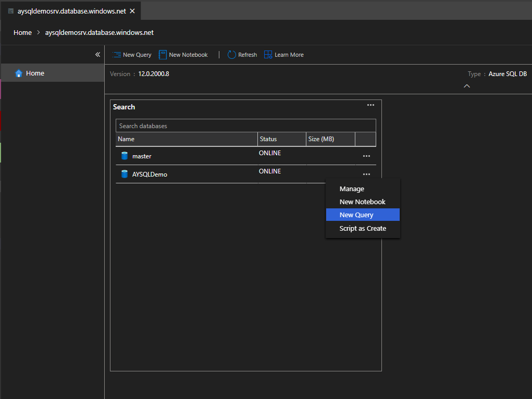Click the Refresh icon in toolbar
This screenshot has width=532, height=399.
pos(232,55)
